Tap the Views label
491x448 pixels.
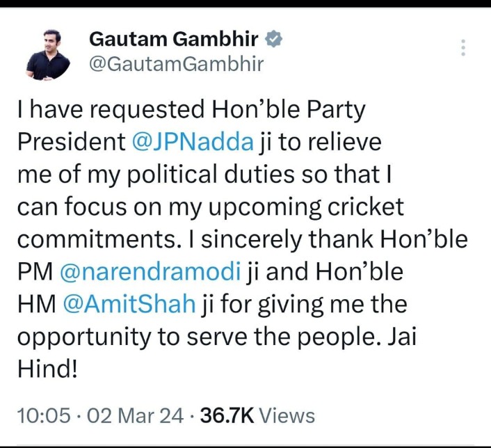pyautogui.click(x=287, y=416)
